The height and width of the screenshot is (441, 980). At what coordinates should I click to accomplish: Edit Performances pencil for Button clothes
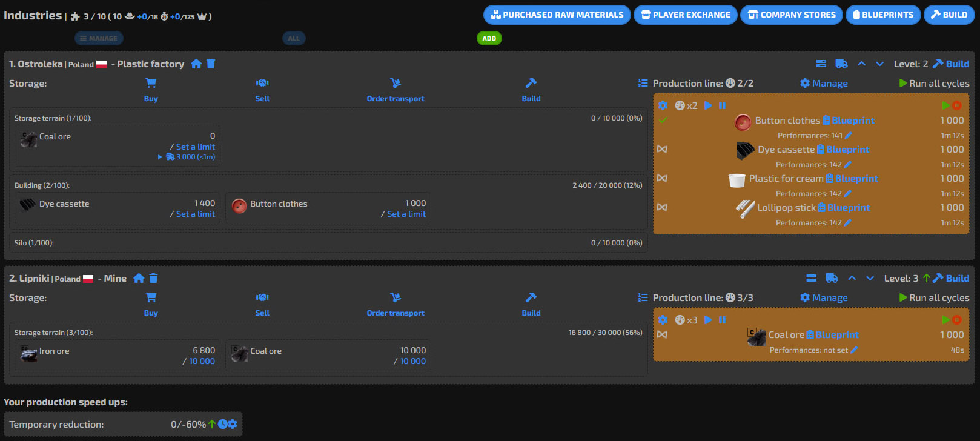848,136
